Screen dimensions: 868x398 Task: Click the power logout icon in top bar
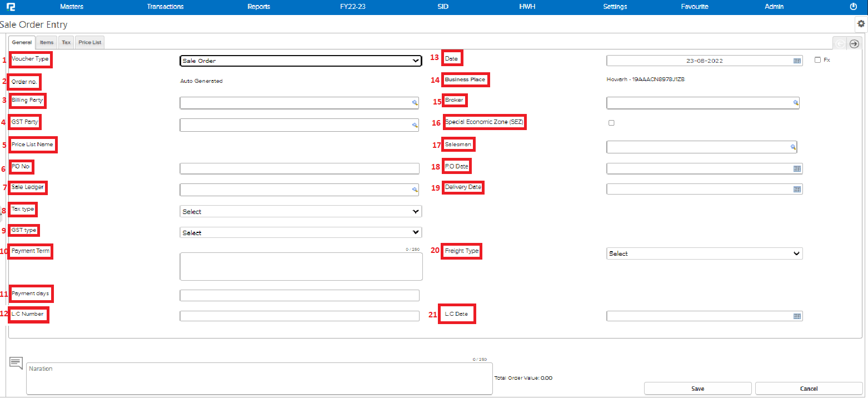(853, 6)
